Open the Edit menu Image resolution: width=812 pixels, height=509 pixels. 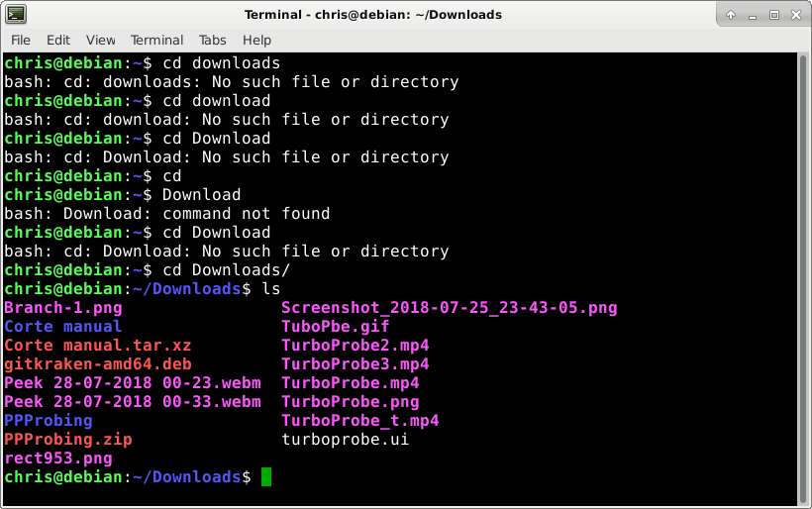click(58, 40)
